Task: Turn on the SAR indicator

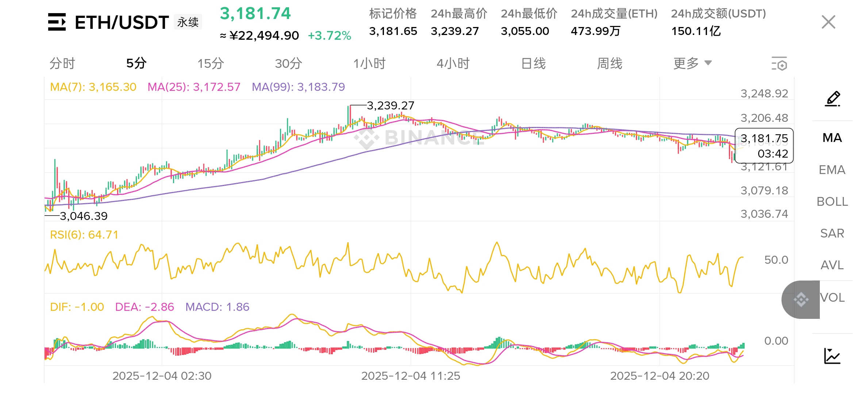Action: pyautogui.click(x=832, y=233)
